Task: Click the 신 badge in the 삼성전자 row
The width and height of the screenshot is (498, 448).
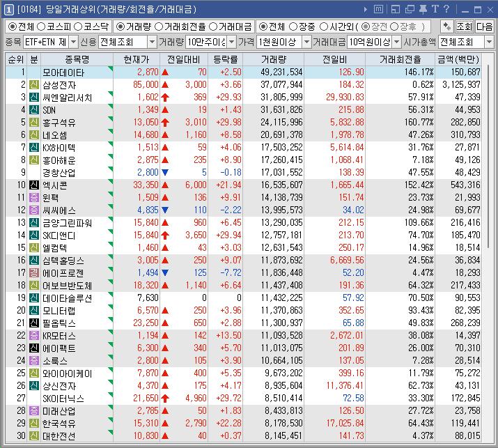Action: tap(34, 85)
